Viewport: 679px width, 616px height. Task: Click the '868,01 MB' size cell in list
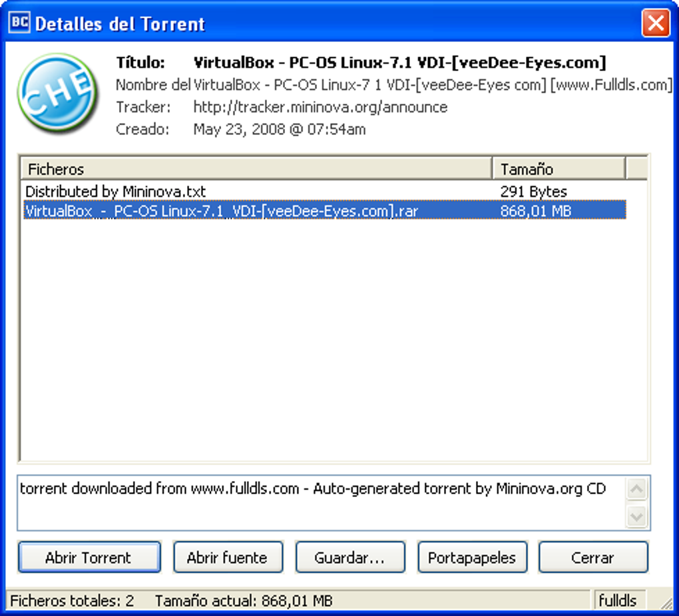[536, 211]
